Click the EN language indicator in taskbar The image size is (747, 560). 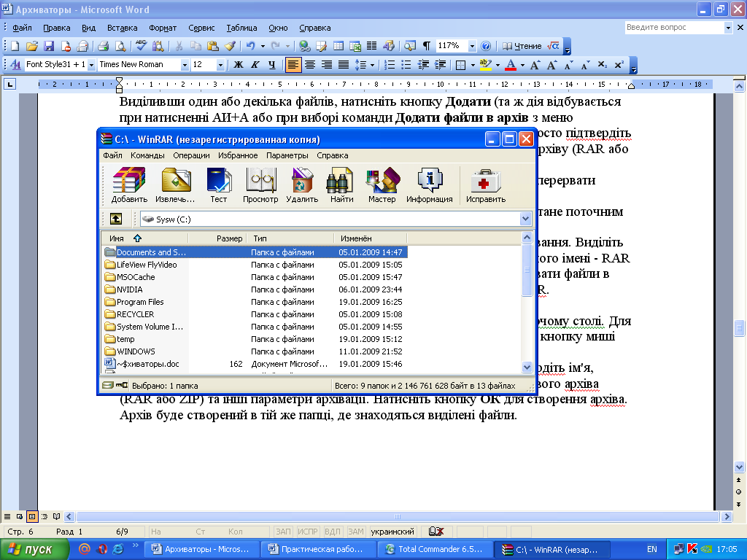[651, 549]
